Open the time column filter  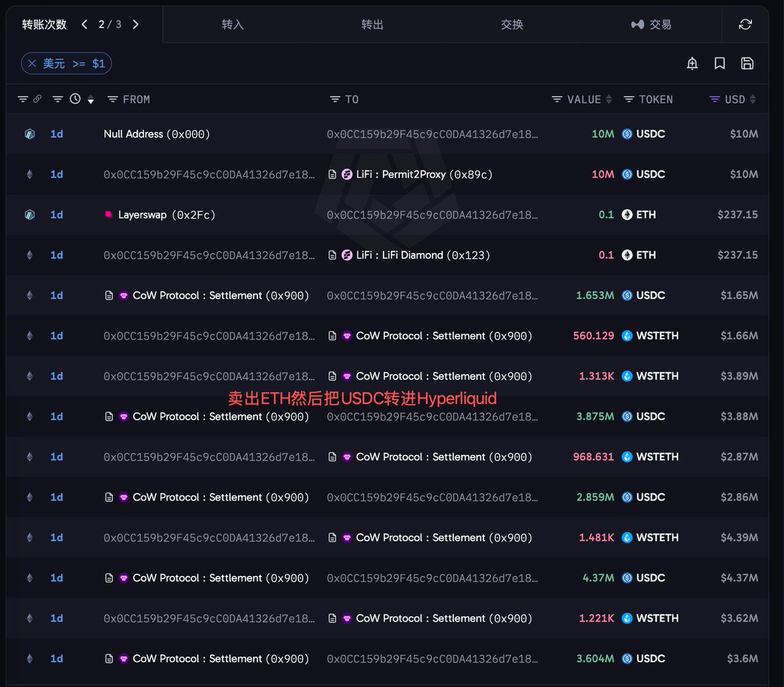point(57,99)
